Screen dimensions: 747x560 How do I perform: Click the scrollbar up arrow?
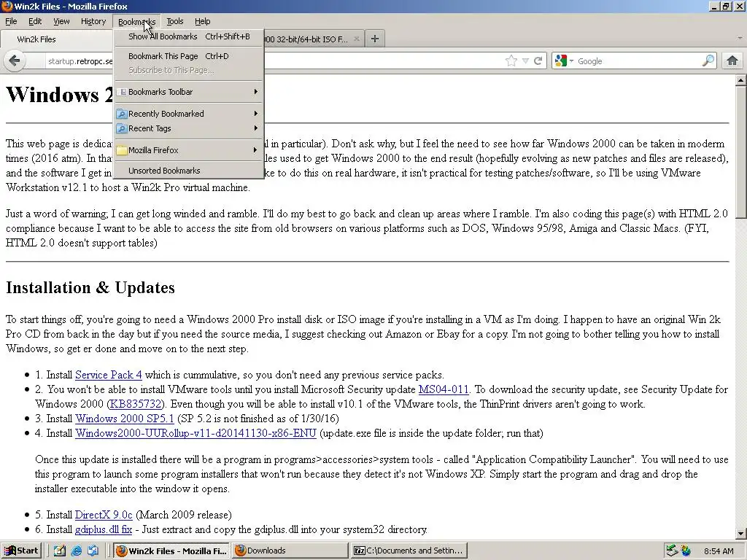(x=740, y=80)
